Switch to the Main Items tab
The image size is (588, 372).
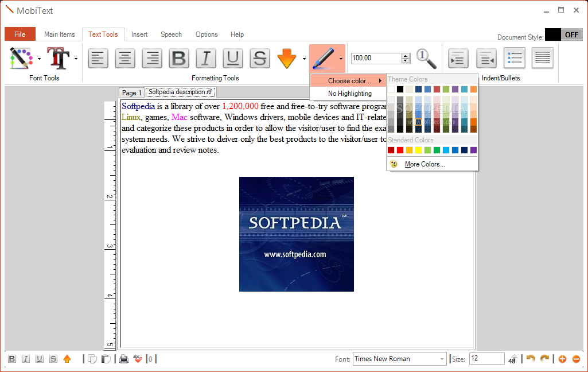tap(59, 34)
